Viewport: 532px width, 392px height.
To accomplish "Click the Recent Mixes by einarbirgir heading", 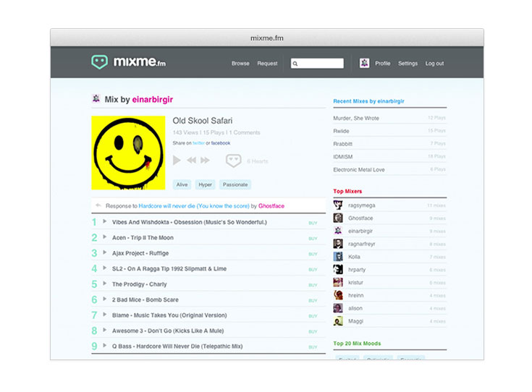I will (x=368, y=101).
